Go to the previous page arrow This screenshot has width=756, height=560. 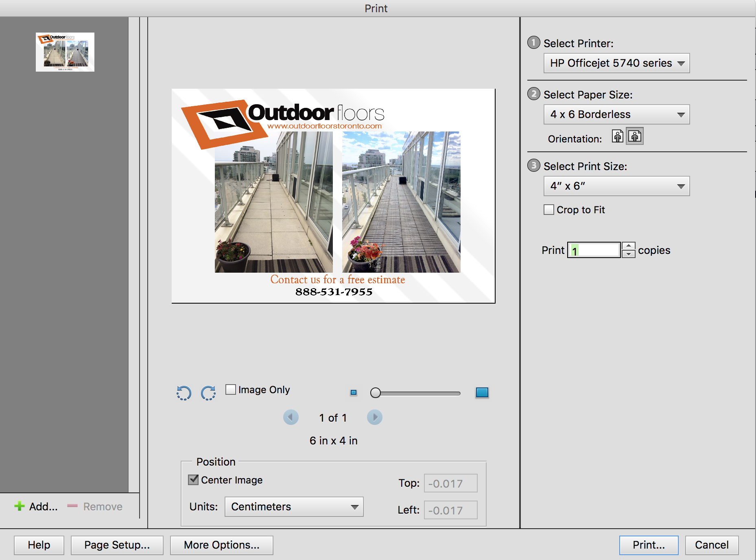coord(291,417)
